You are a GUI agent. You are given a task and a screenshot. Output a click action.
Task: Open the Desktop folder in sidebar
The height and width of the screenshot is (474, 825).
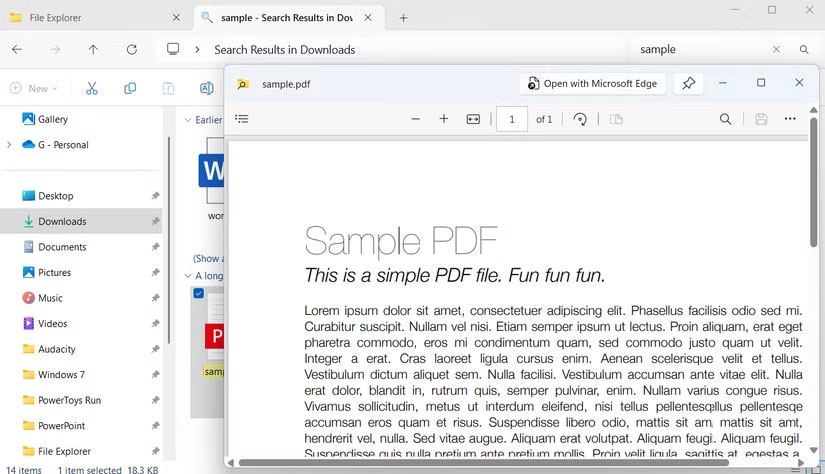coord(55,196)
